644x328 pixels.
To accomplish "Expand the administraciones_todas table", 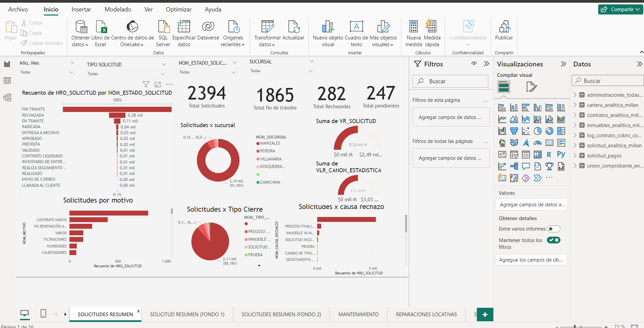I will (x=575, y=95).
